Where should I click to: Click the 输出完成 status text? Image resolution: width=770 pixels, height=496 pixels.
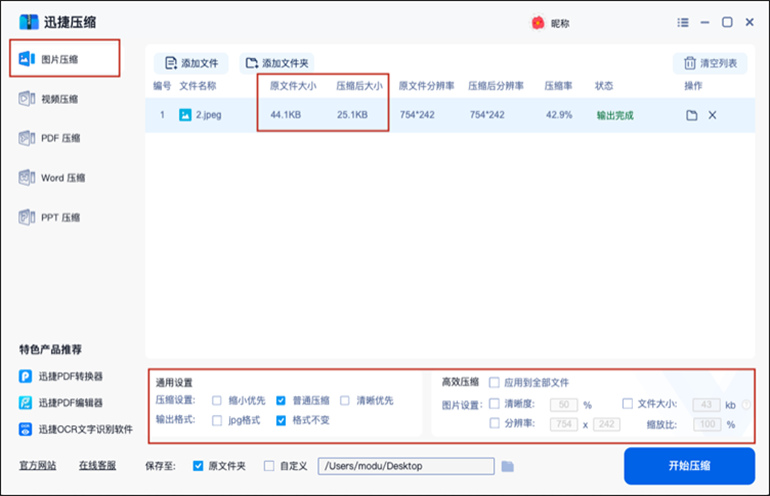coord(615,115)
